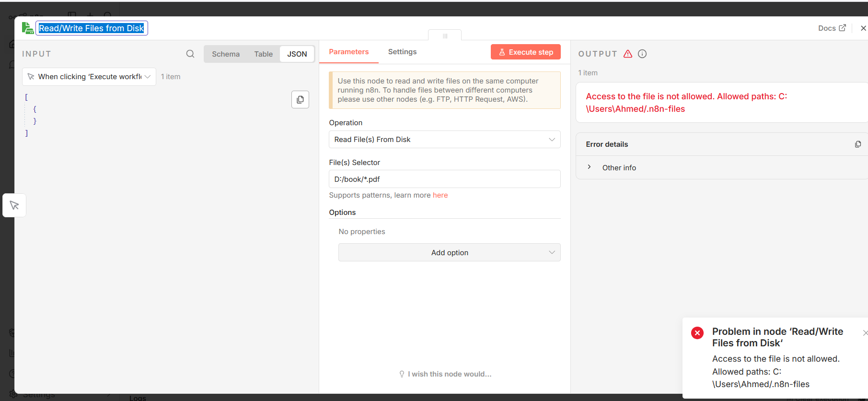Switch input view to Schema
Image resolution: width=868 pixels, height=401 pixels.
point(226,54)
